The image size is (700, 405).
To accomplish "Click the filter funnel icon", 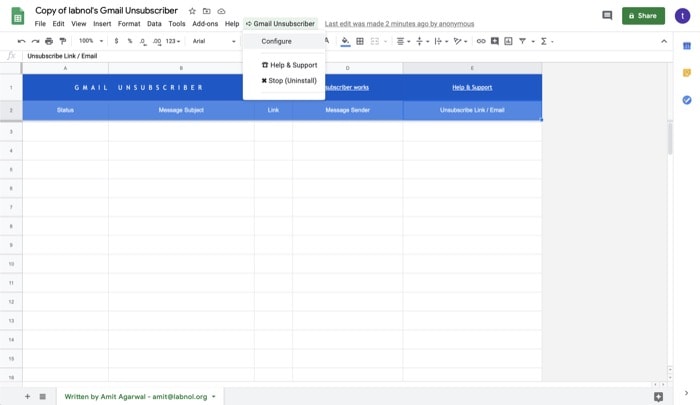I will pos(522,41).
